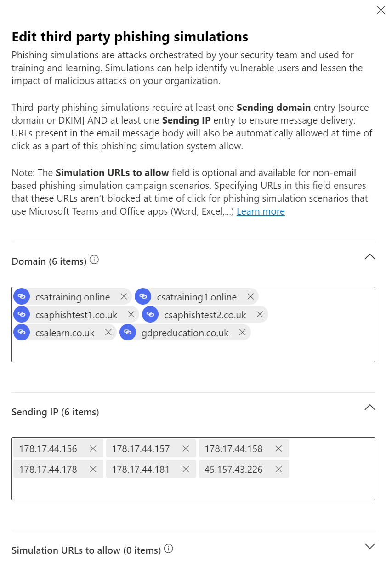Click the info icon next to Domain
The image size is (392, 561).
[94, 260]
